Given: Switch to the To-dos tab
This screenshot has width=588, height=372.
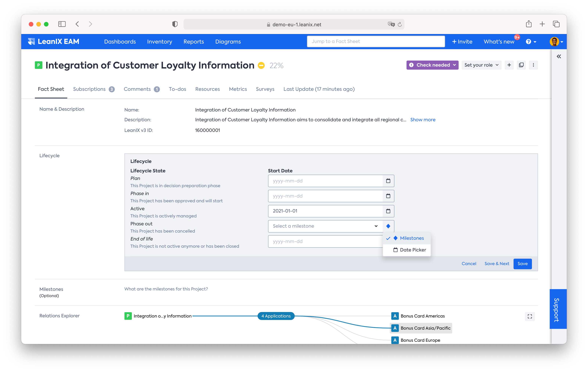Looking at the screenshot, I should click(x=177, y=89).
